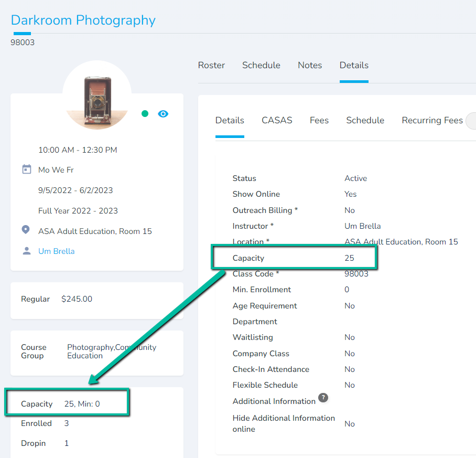The image size is (476, 458).
Task: Open the Fees sub-tab
Action: pyautogui.click(x=319, y=121)
